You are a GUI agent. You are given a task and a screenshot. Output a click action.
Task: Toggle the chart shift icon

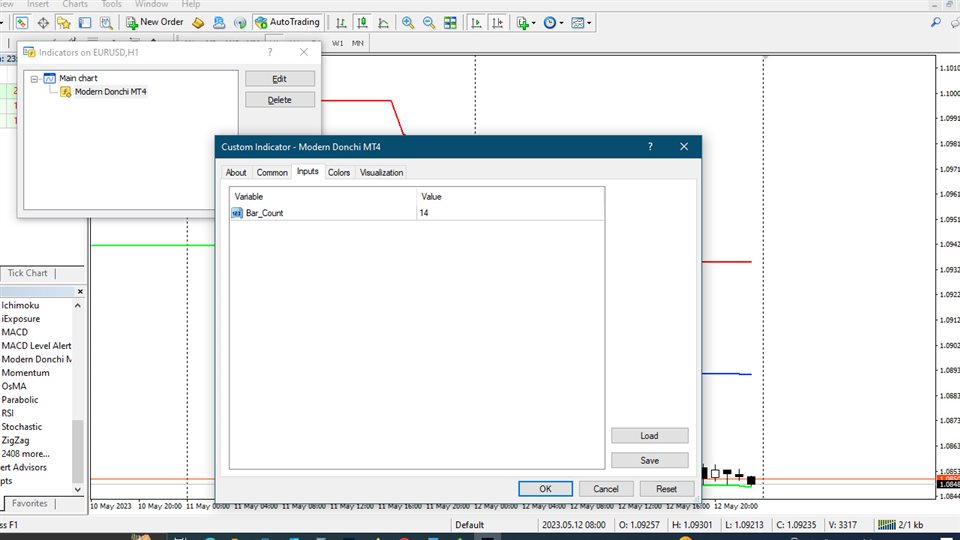[498, 22]
